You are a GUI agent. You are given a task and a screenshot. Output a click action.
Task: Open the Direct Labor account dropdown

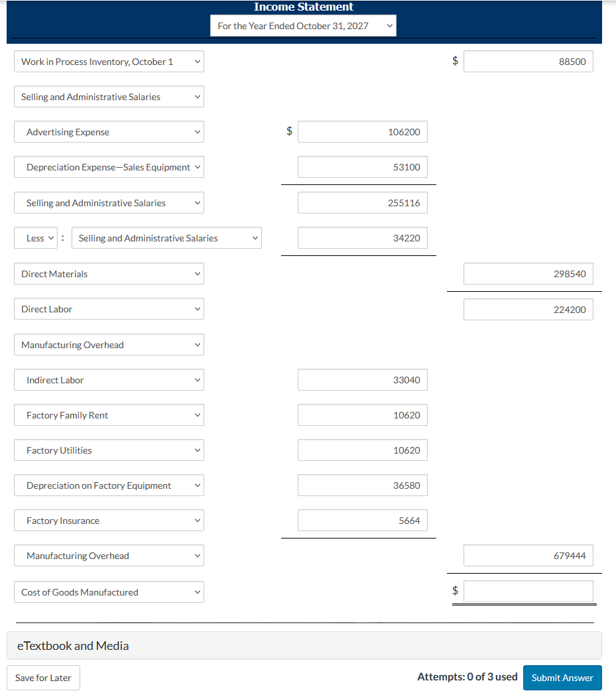click(109, 308)
